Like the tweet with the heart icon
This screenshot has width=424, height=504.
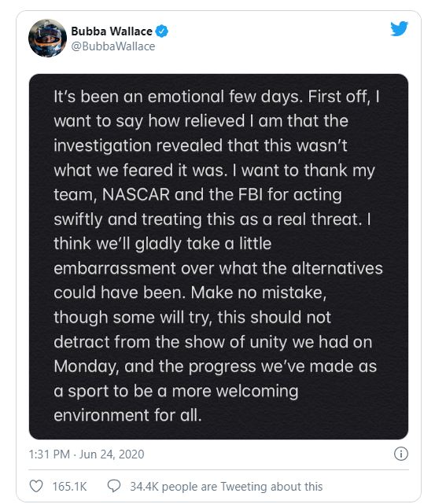(36, 486)
